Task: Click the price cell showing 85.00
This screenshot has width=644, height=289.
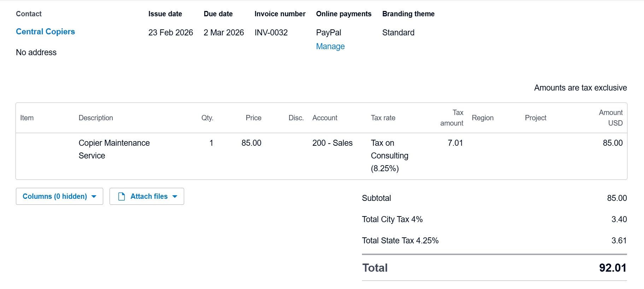Action: pos(251,143)
